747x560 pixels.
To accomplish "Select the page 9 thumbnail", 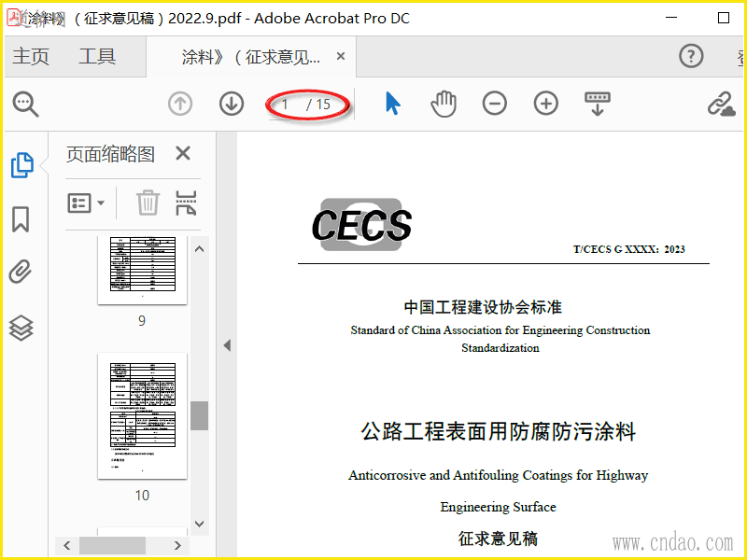I will pos(143,270).
